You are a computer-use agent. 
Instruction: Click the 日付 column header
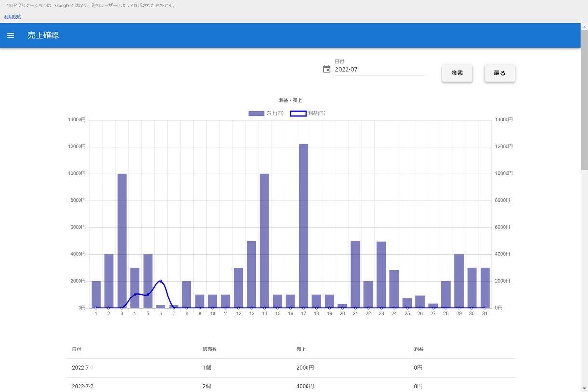pos(77,349)
